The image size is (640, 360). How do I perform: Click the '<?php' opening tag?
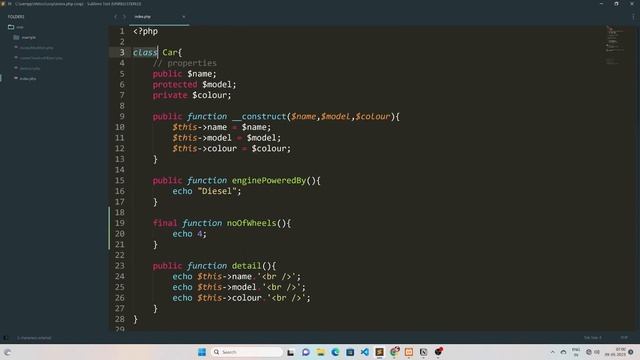(x=145, y=31)
